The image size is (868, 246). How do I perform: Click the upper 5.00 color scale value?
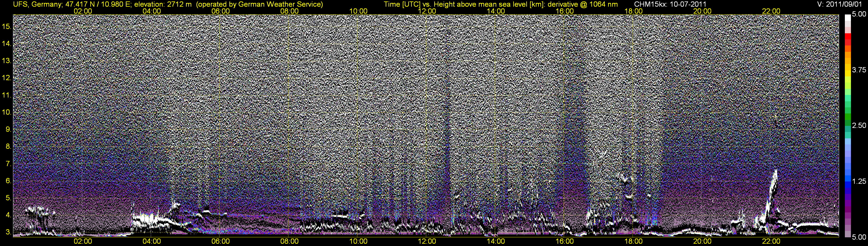(x=859, y=14)
